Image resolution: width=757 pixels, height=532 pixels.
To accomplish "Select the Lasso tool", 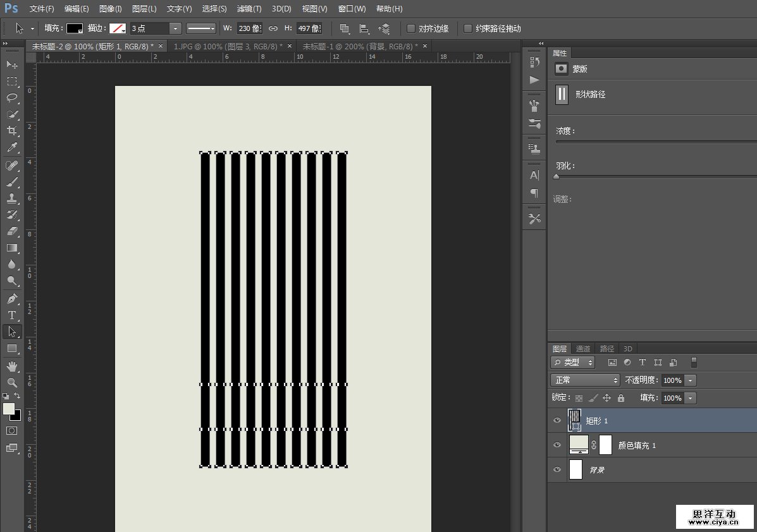I will click(12, 98).
